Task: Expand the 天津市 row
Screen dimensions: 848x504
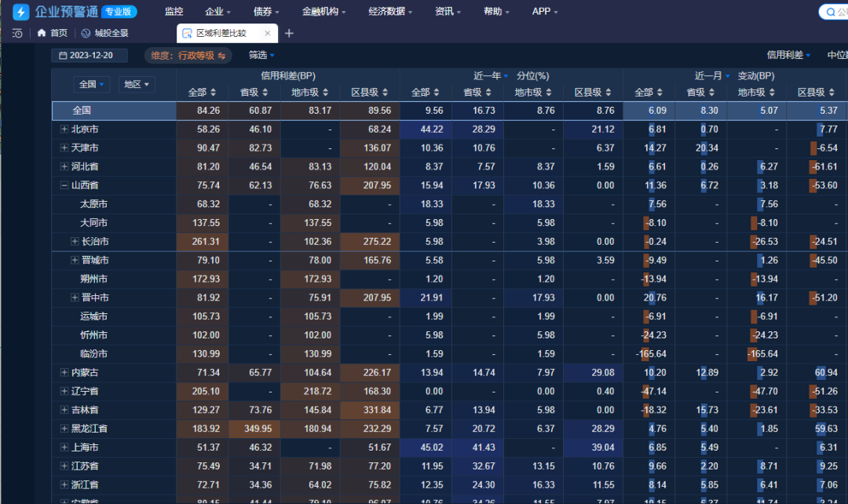Action: click(64, 148)
